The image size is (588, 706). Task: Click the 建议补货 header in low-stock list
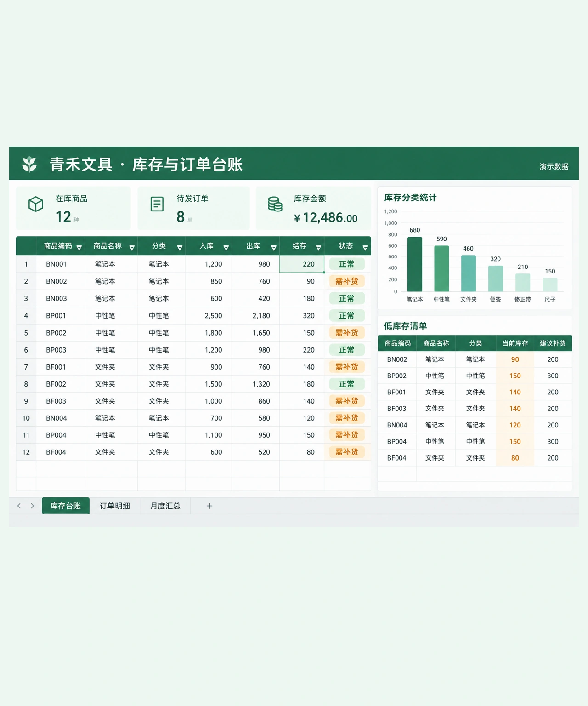[x=553, y=343]
